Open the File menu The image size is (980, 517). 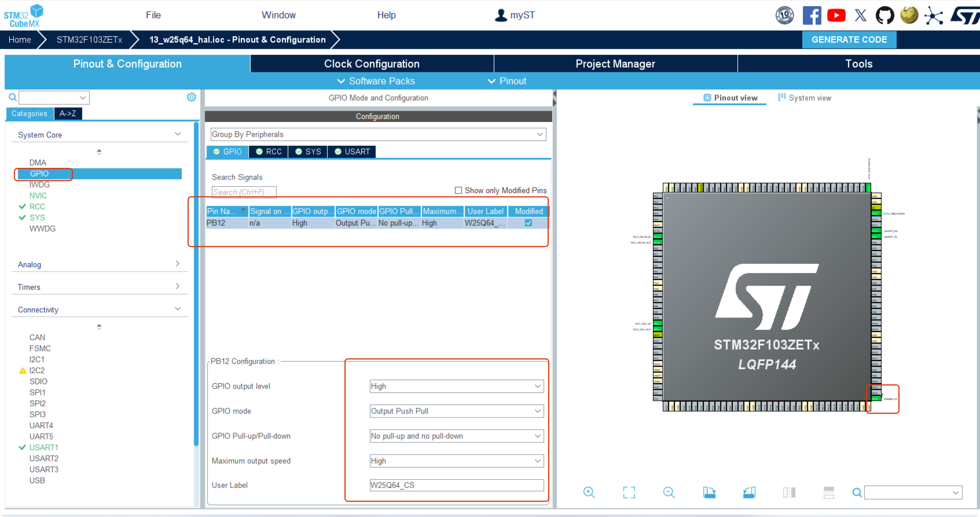coord(153,15)
